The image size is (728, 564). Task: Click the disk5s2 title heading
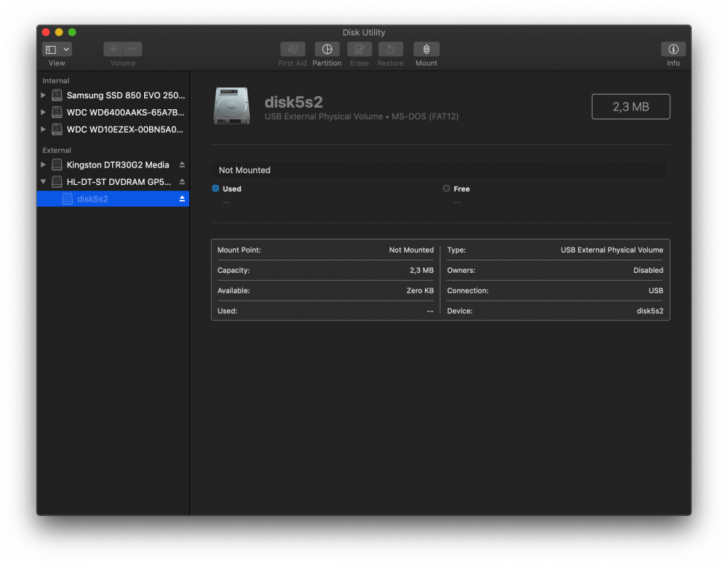tap(293, 102)
